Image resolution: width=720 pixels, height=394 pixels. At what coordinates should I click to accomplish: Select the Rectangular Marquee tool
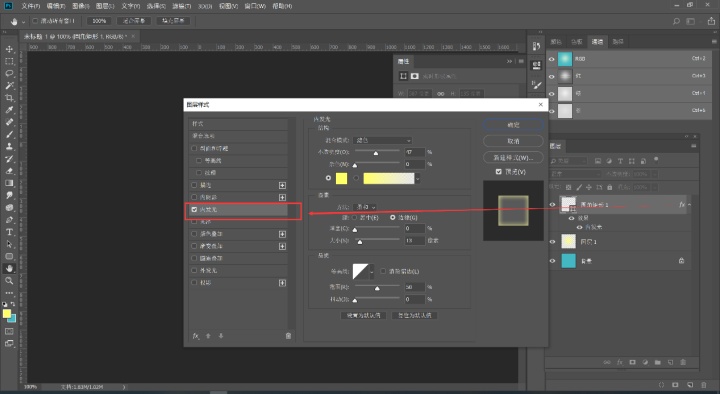[9, 61]
